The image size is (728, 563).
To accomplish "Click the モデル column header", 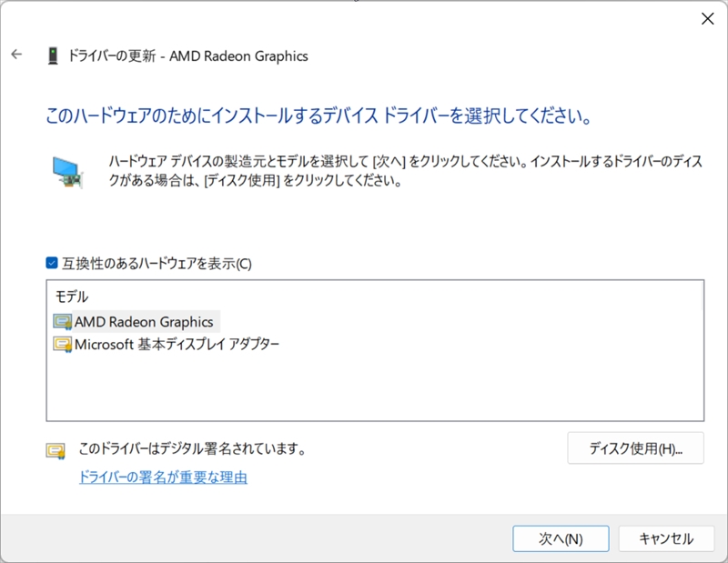I will click(72, 297).
